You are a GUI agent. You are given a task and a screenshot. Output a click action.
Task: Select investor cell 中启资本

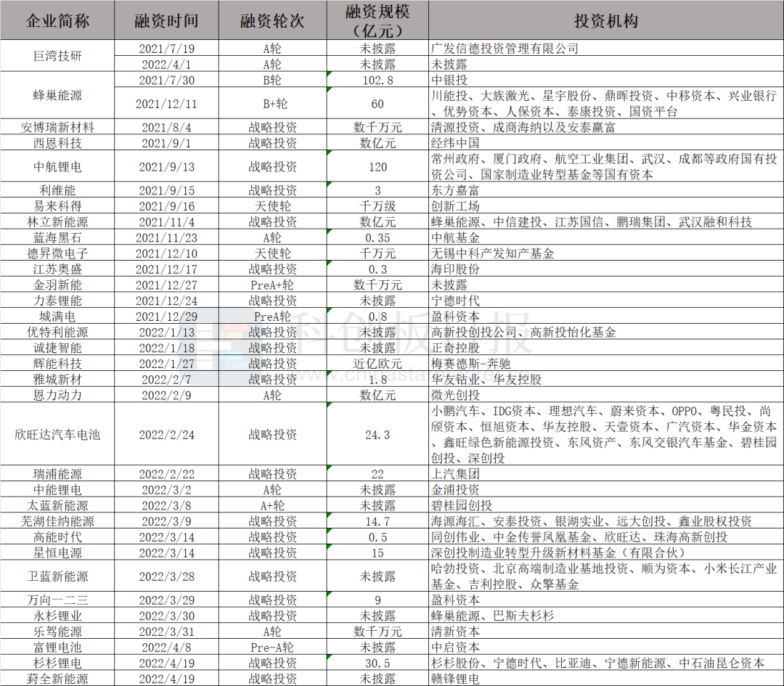[x=606, y=647]
